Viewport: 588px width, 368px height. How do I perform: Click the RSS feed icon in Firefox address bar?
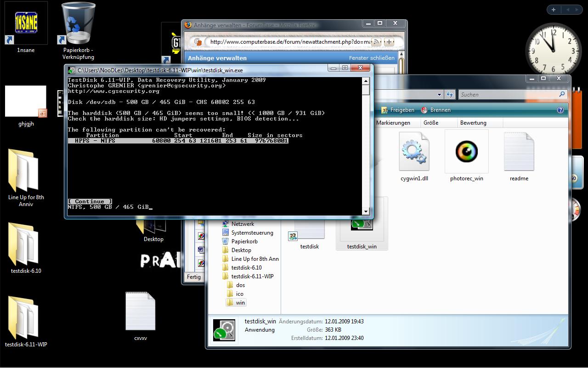click(x=376, y=42)
